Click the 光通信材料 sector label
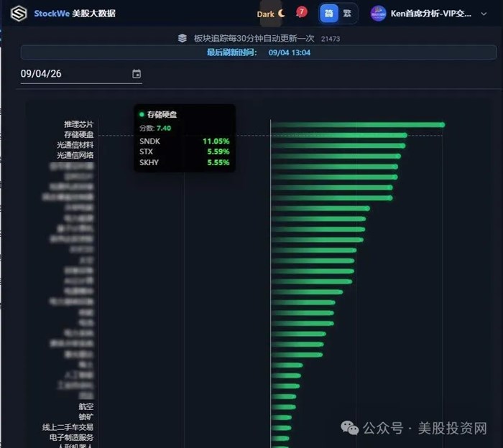Screen dimensions: 503x448 coord(75,145)
